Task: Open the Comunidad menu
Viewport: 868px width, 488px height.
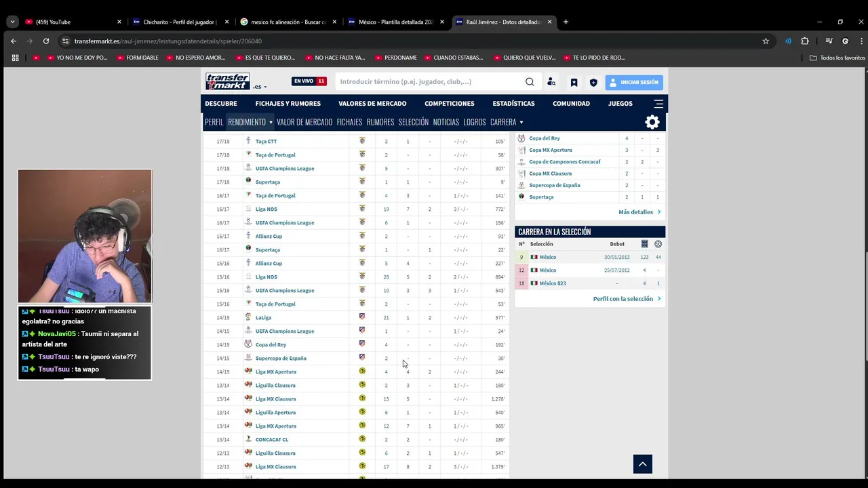Action: pos(572,104)
